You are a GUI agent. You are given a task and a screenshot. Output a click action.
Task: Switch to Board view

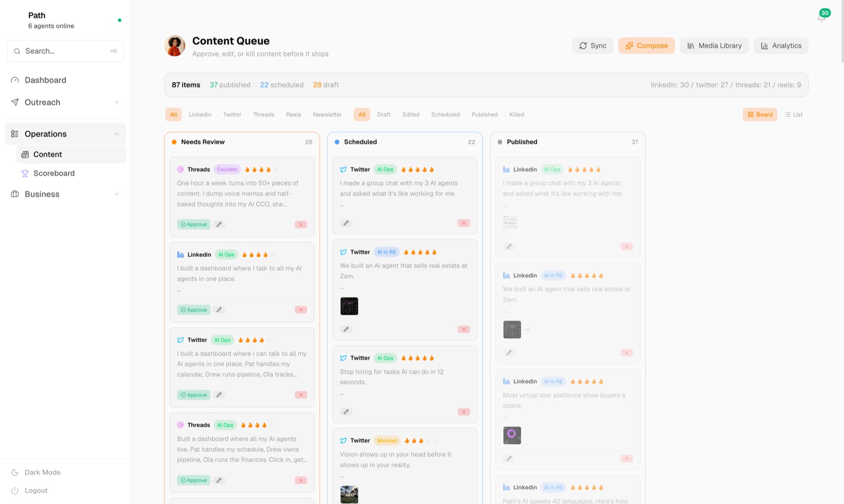point(760,114)
